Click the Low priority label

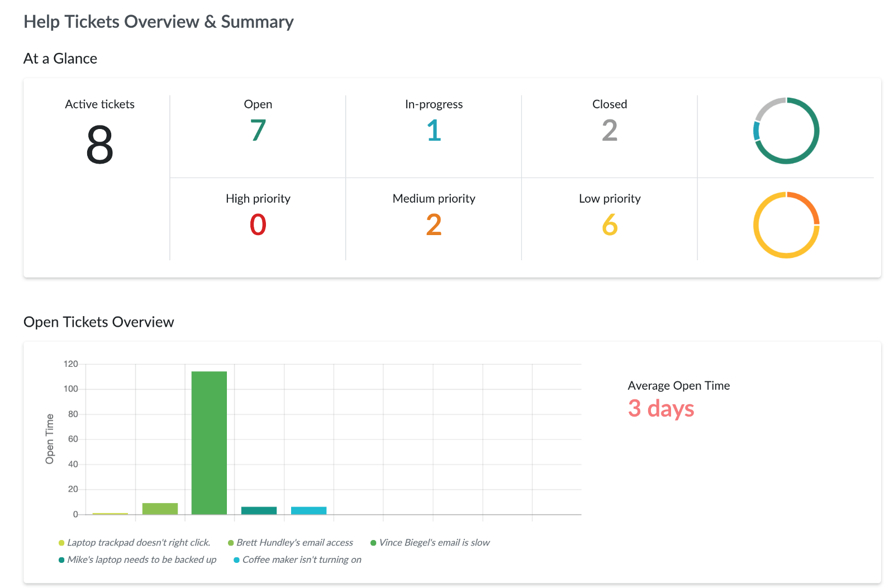click(x=610, y=199)
